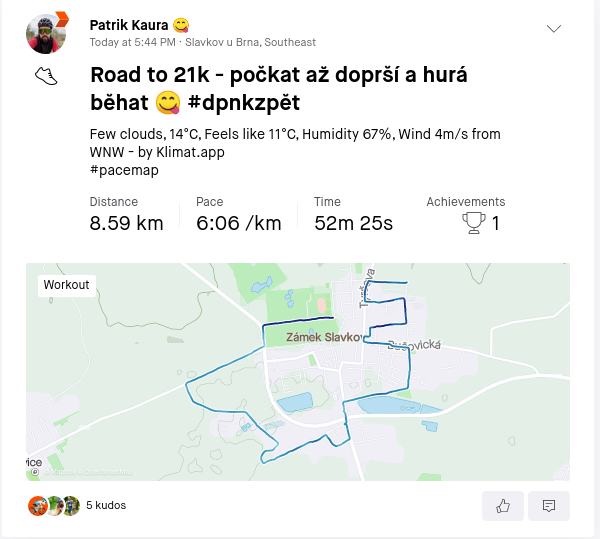600x539 pixels.
Task: Open the route map at Zámek Slavkov
Action: [298, 372]
